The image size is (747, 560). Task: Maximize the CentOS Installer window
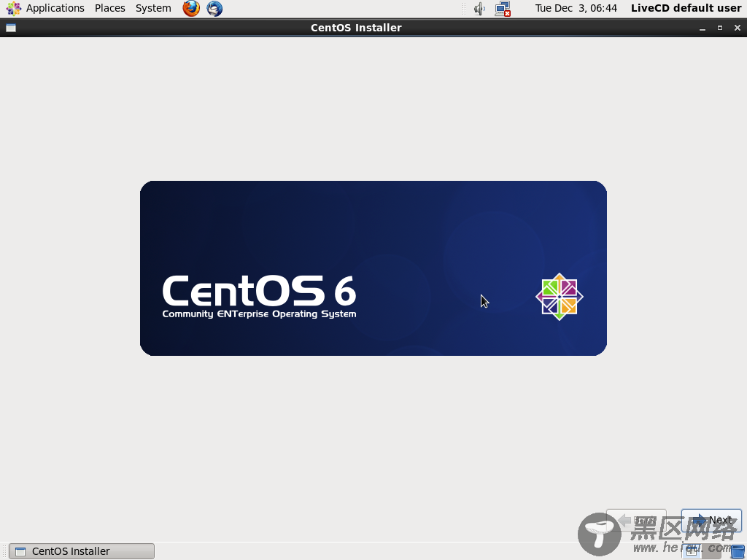pyautogui.click(x=720, y=28)
